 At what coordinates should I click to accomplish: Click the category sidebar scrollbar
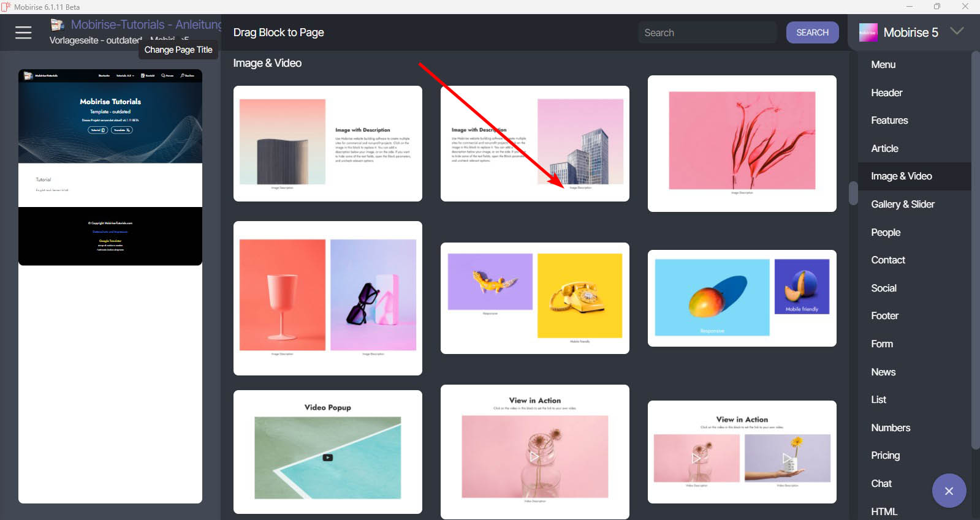point(976,250)
